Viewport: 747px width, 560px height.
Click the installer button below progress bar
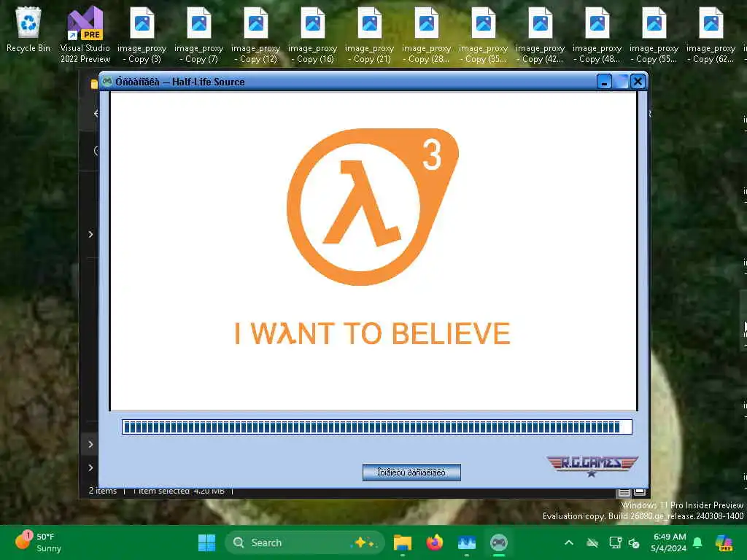click(x=411, y=472)
